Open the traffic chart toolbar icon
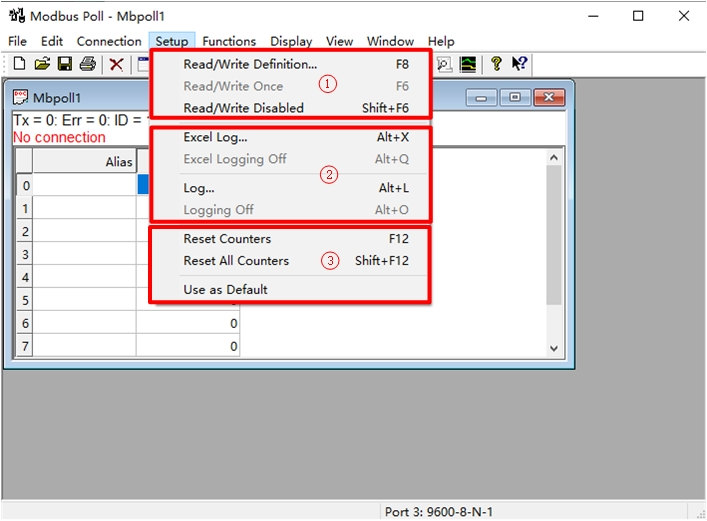The height and width of the screenshot is (521, 707). pos(468,64)
